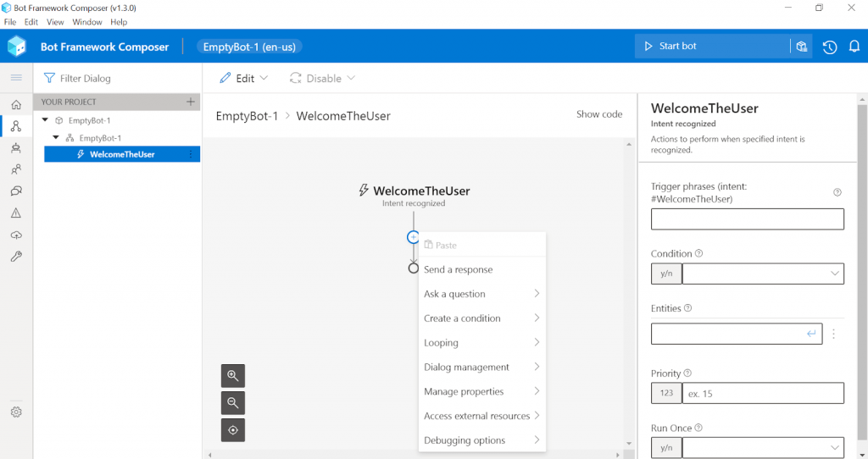Select Send a response menu entry

coord(459,269)
